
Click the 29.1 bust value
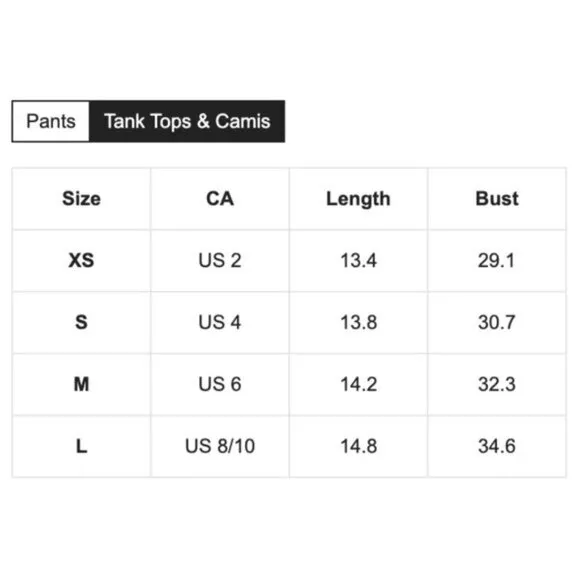(x=496, y=260)
